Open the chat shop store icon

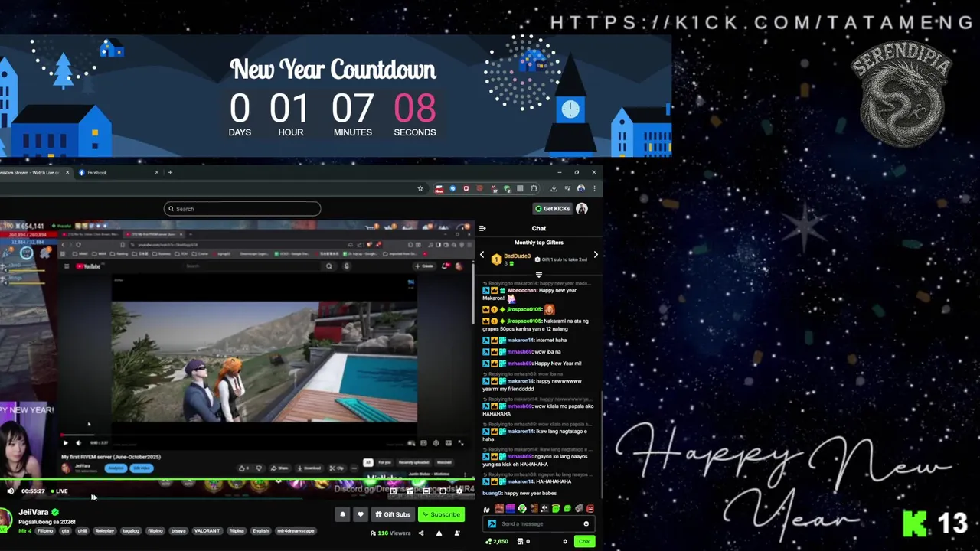pos(521,542)
